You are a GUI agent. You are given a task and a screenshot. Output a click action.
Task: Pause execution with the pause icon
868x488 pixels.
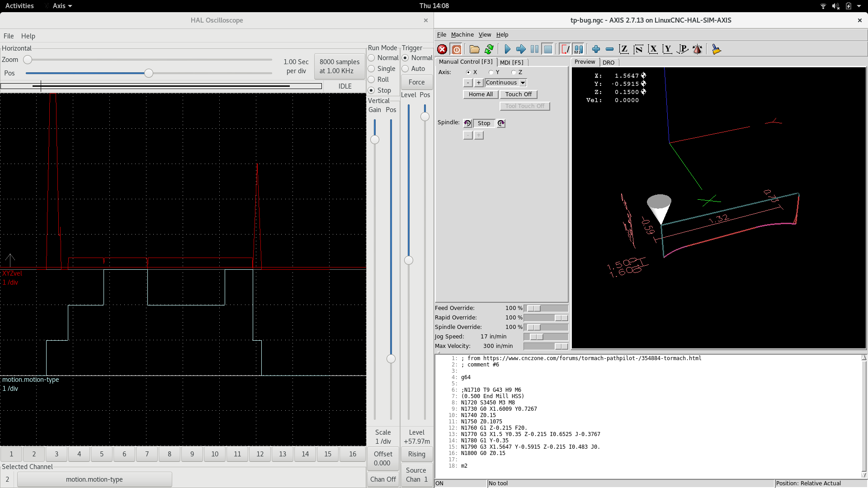(x=534, y=49)
